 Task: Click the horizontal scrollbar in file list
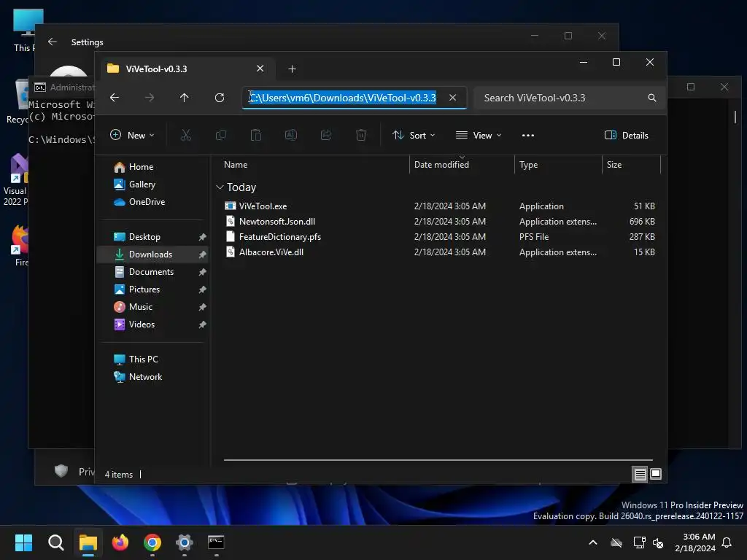point(438,460)
